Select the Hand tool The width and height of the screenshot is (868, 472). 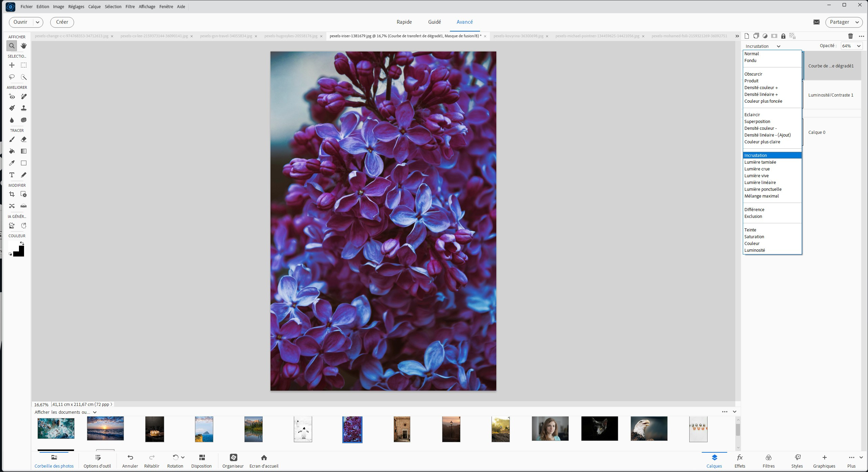tap(23, 46)
